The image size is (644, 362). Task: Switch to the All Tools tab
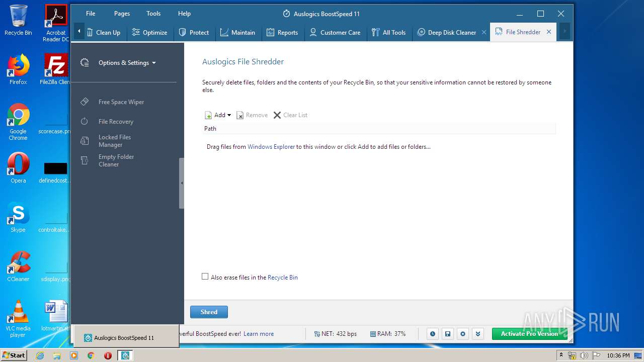(388, 32)
